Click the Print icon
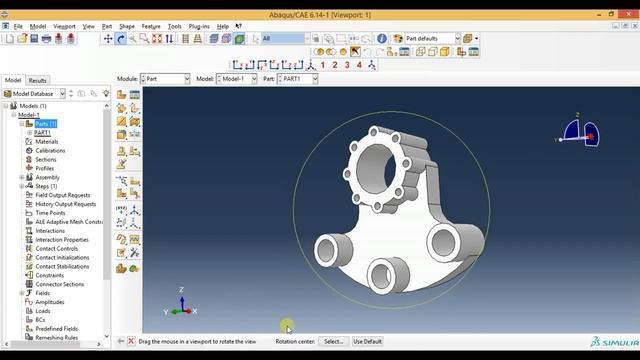This screenshot has width=640, height=360. click(47, 39)
